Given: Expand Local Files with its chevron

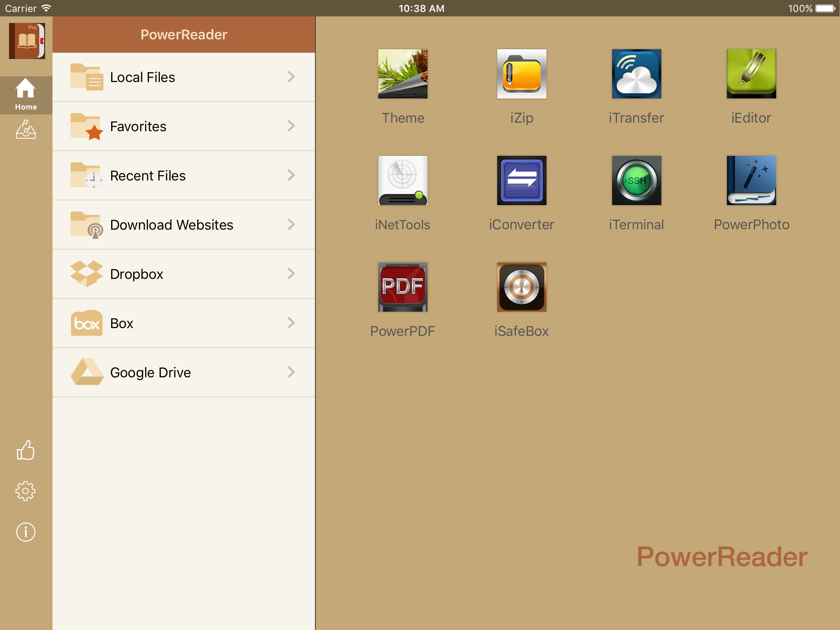Looking at the screenshot, I should click(291, 77).
